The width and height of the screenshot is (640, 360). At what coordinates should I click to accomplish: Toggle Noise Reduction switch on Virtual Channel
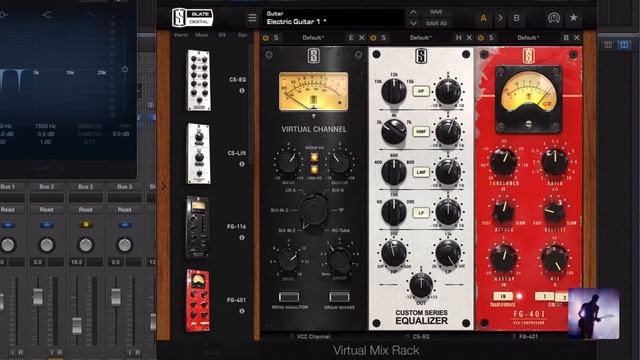[289, 297]
